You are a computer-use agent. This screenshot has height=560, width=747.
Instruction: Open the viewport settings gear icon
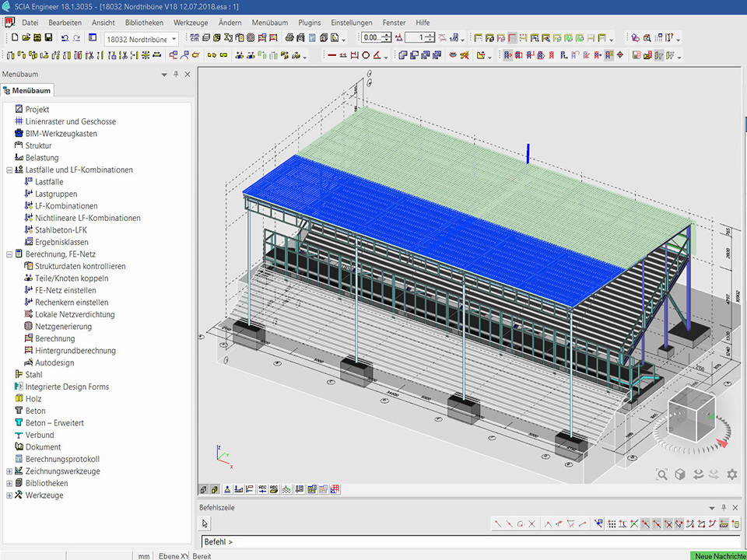pyautogui.click(x=731, y=474)
